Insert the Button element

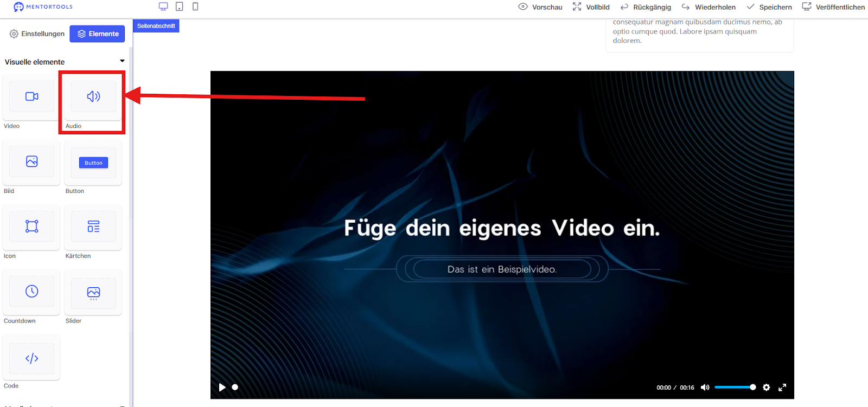(93, 163)
